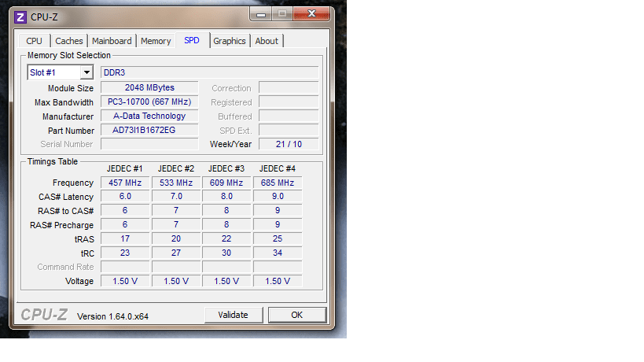Viewport: 644px width, 362px height.
Task: Click the OK button
Action: 297,315
